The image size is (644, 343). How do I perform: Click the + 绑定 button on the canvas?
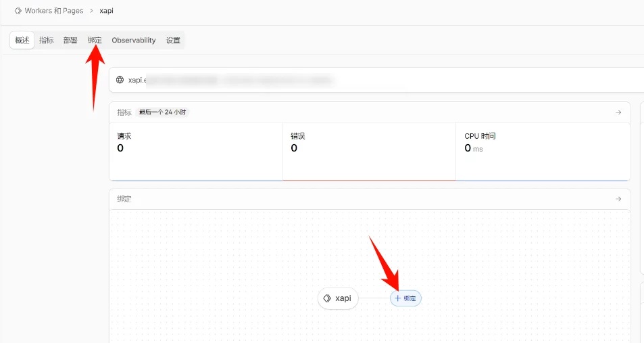coord(405,298)
